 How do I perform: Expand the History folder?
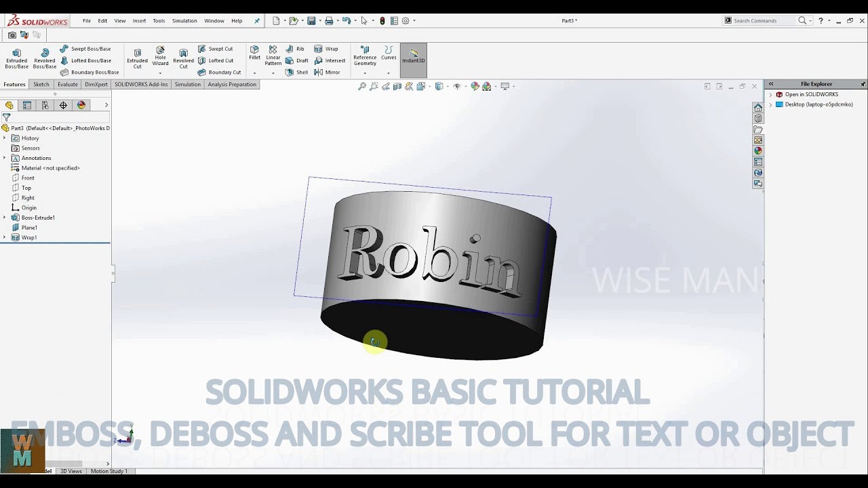coord(5,138)
